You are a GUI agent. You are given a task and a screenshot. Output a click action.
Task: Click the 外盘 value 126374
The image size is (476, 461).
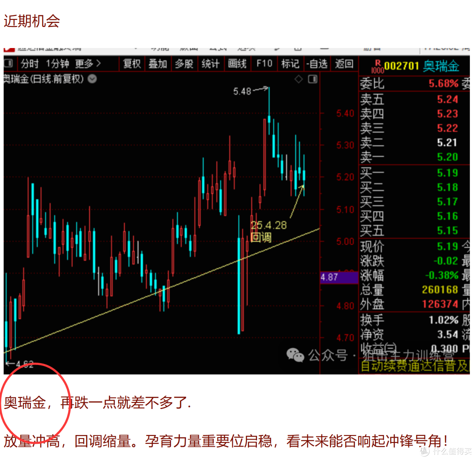(440, 304)
